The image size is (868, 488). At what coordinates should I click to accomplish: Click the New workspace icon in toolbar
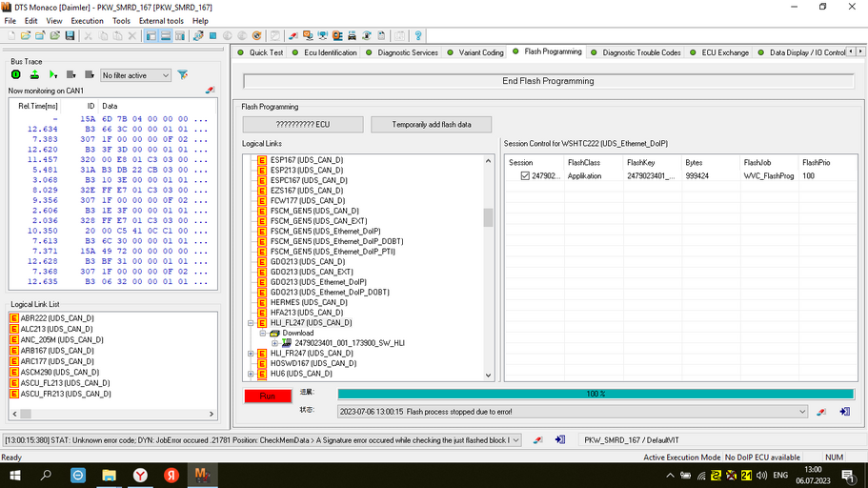click(x=11, y=36)
